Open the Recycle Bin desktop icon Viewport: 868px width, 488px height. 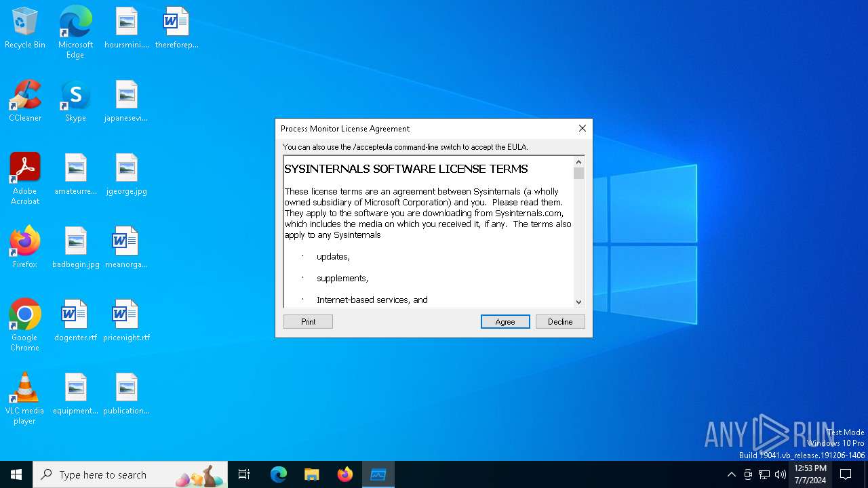(x=25, y=28)
